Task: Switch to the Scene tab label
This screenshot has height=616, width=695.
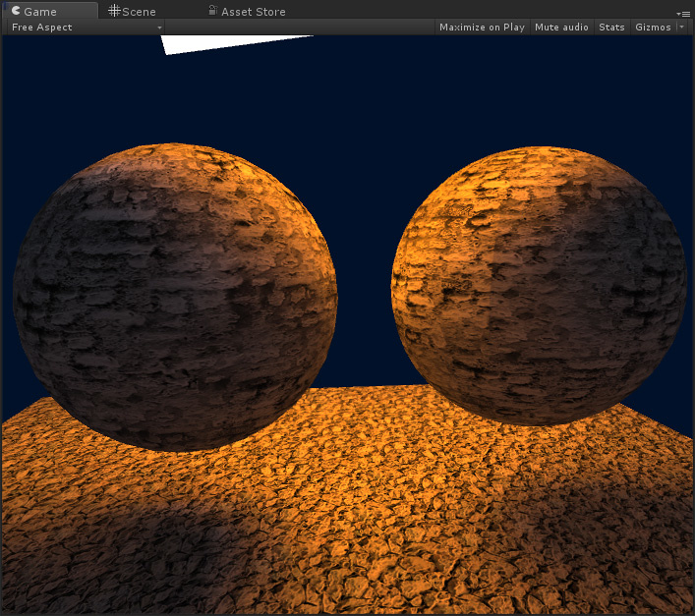Action: point(139,12)
